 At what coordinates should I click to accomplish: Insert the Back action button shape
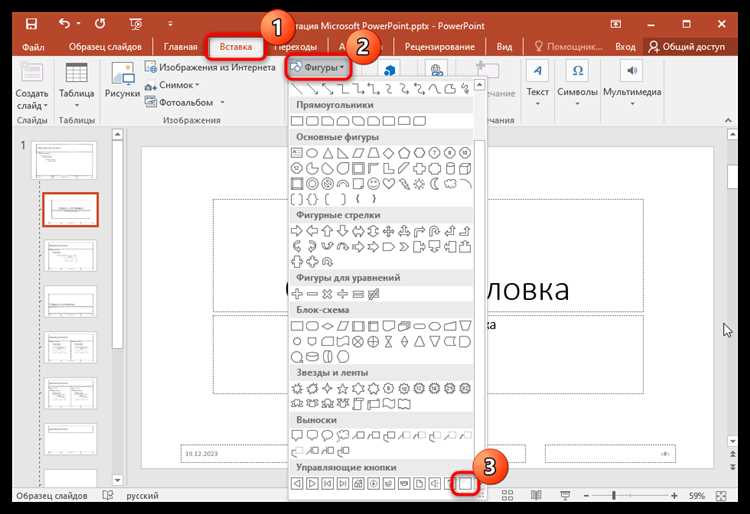pyautogui.click(x=297, y=483)
